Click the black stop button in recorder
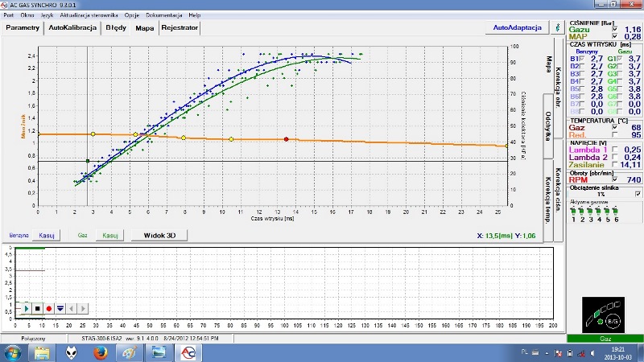 37,308
